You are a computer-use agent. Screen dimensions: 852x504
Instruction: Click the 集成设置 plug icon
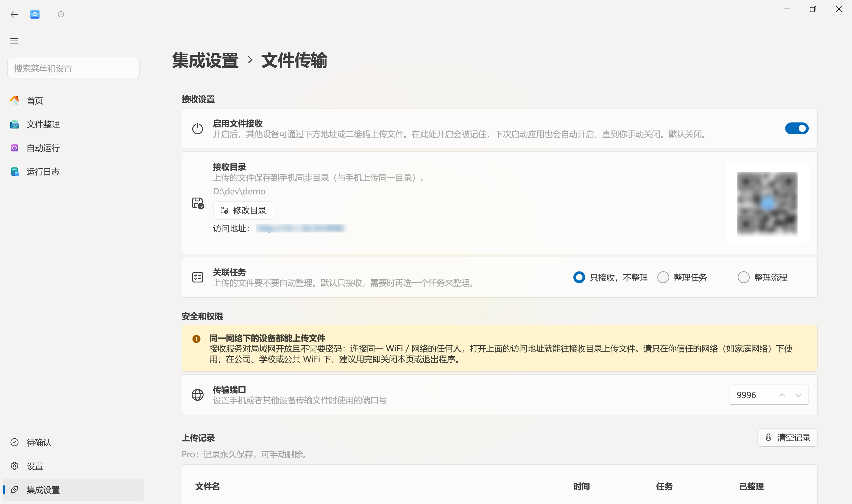pos(14,490)
